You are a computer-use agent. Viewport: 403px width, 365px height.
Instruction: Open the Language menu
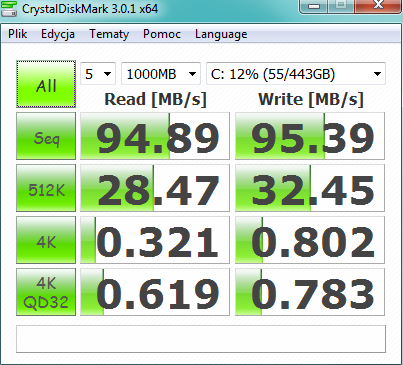(x=221, y=34)
